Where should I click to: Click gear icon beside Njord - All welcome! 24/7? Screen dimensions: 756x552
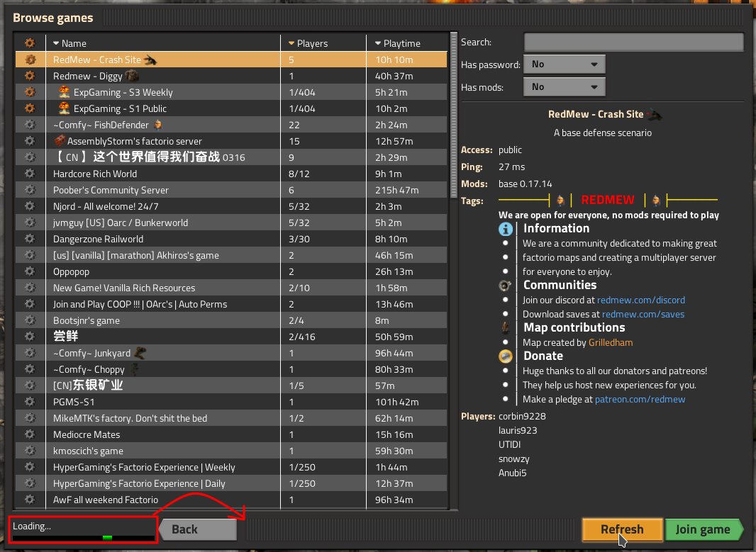click(x=30, y=206)
